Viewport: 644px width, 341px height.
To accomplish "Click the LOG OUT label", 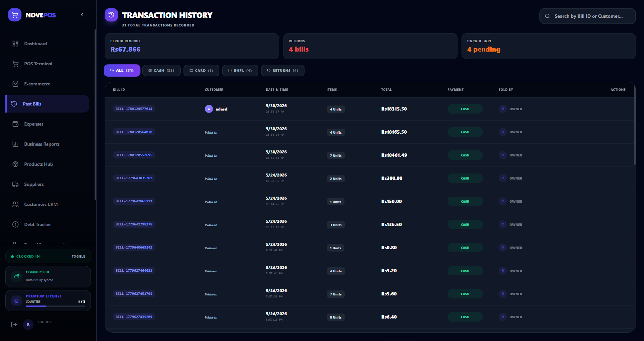I will coord(45,322).
